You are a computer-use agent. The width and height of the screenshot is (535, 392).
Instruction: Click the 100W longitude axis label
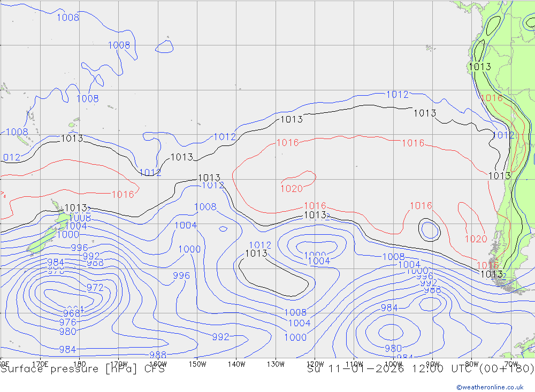click(393, 364)
